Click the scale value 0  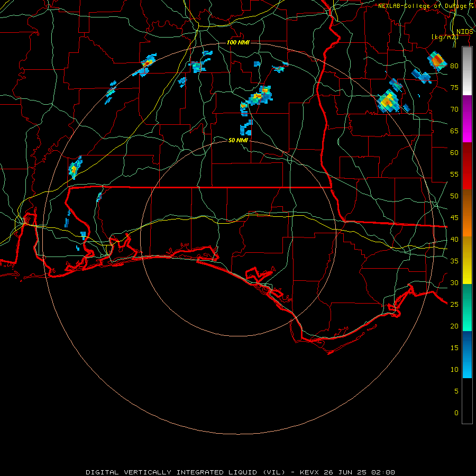coord(456,413)
